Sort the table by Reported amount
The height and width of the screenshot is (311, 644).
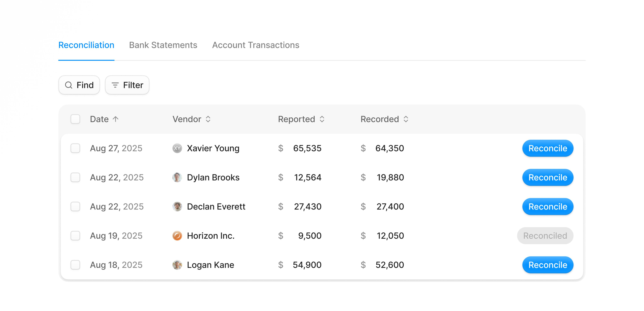(x=322, y=119)
